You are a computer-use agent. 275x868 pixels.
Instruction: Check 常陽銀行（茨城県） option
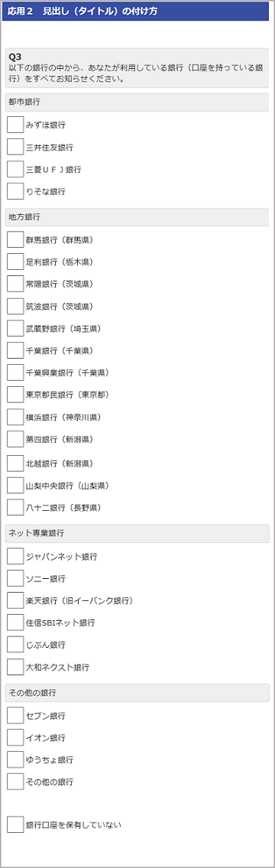click(15, 284)
